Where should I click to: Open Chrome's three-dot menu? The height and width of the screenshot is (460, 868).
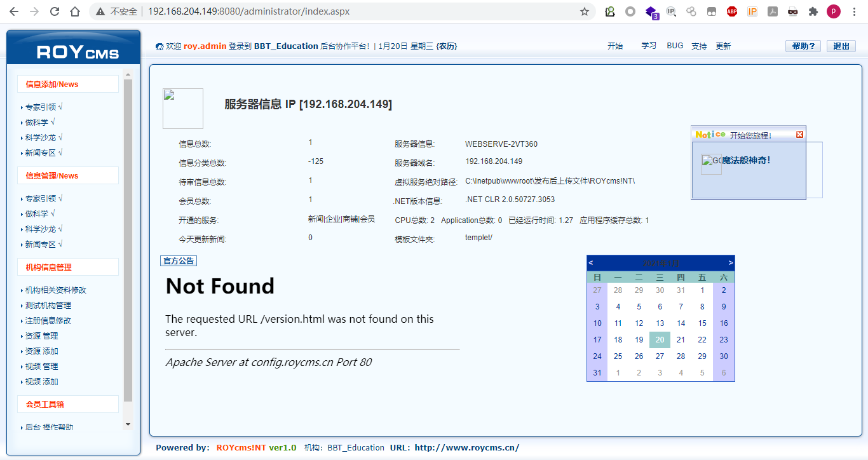click(x=853, y=11)
